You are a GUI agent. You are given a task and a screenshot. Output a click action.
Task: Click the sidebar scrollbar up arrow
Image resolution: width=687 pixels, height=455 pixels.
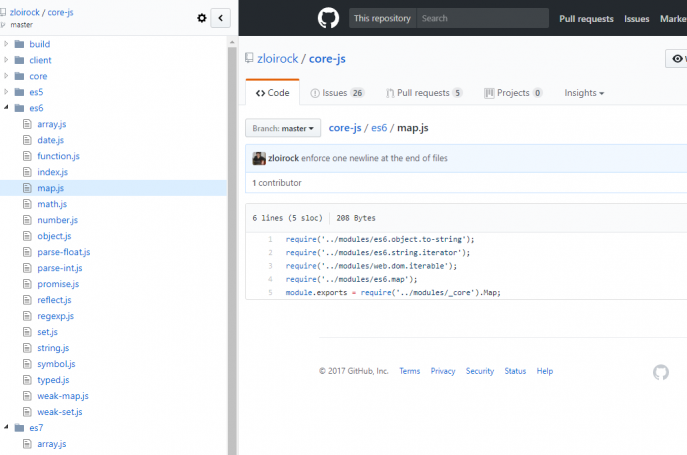232,42
